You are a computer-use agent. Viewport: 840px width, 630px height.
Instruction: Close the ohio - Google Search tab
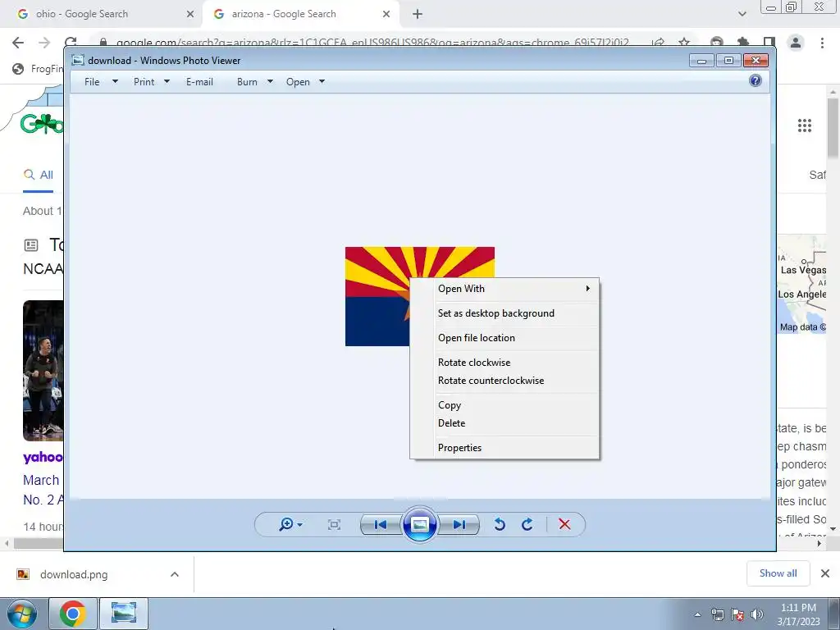(190, 14)
